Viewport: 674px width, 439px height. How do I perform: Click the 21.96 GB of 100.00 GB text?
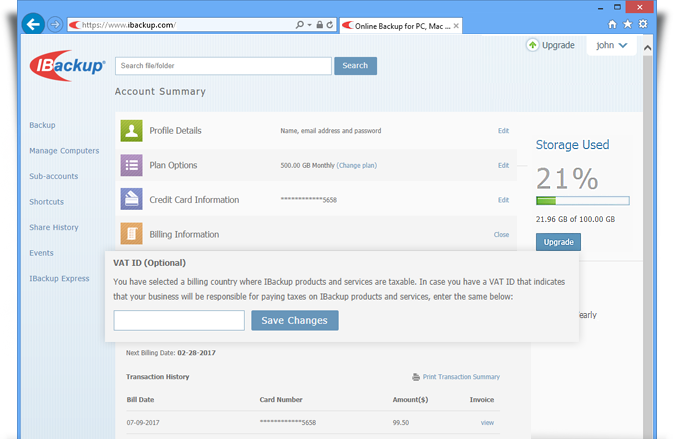click(x=575, y=219)
